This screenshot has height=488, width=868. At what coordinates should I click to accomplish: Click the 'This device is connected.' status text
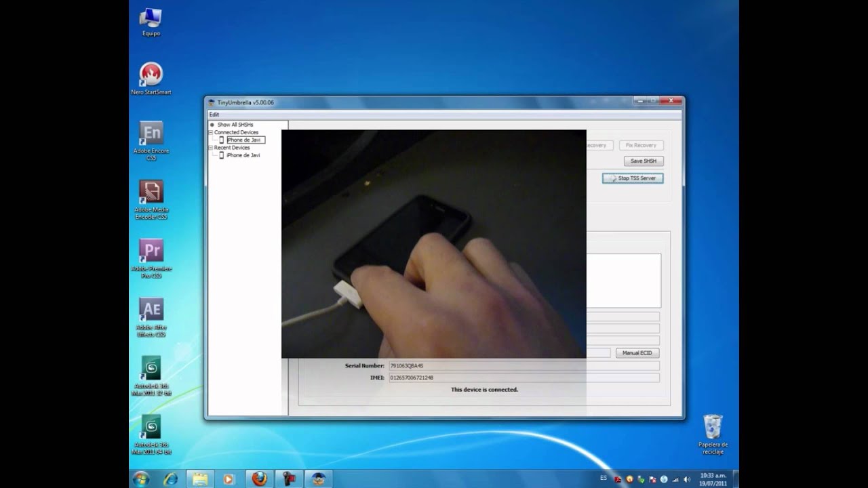click(x=484, y=390)
